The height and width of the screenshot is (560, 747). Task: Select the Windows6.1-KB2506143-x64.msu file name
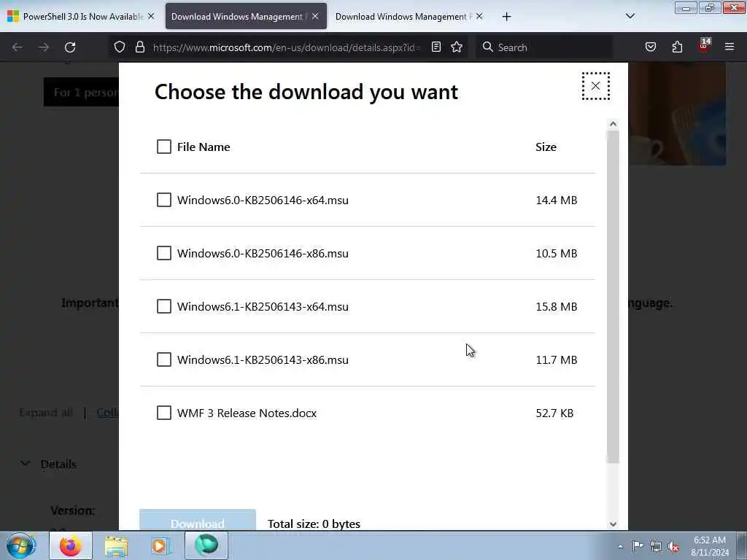263,307
